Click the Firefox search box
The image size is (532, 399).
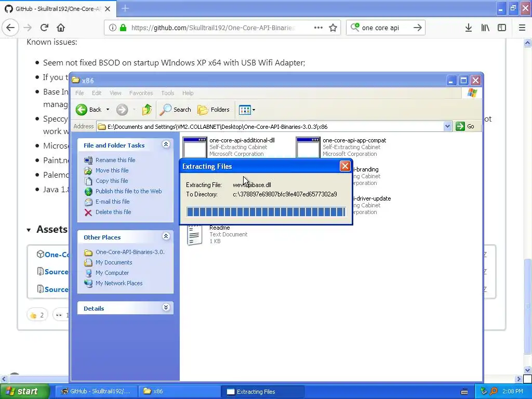[385, 28]
